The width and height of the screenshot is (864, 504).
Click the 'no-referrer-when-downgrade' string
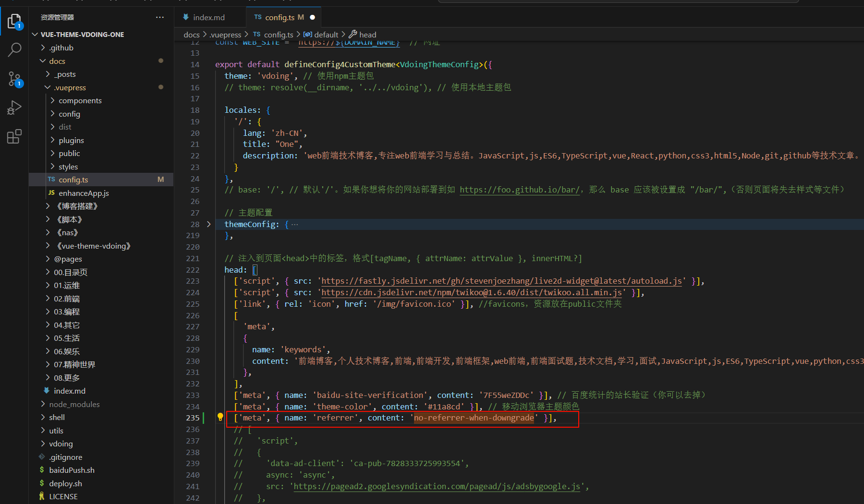[474, 418]
